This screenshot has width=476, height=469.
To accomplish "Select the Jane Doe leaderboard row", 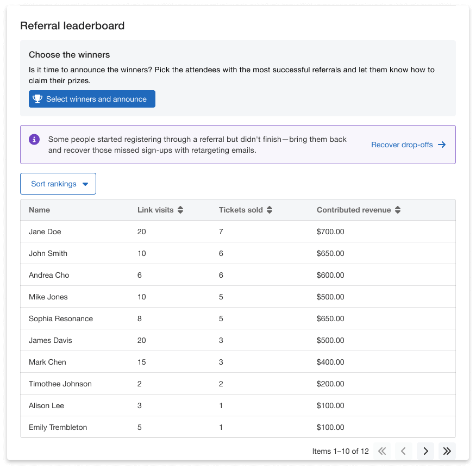I will point(238,232).
